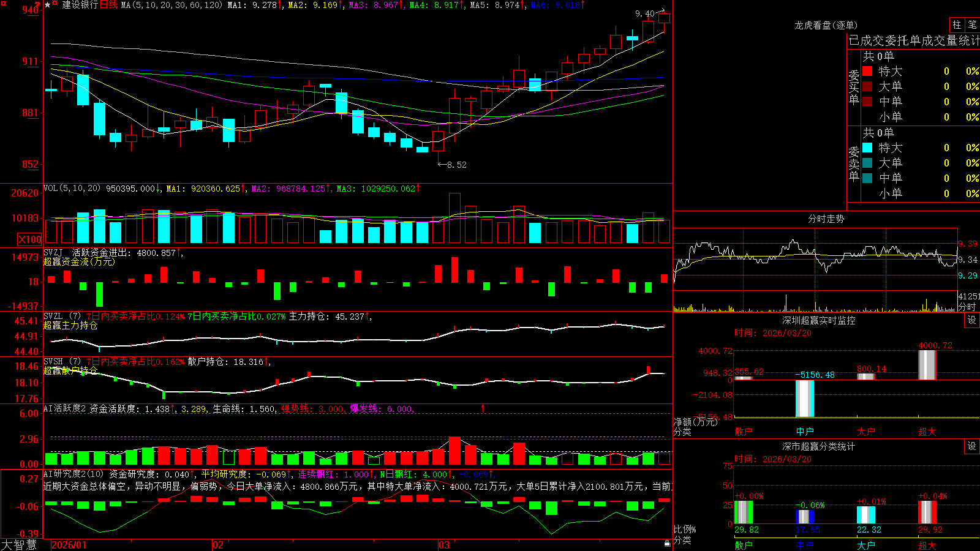Click the 强势线: 3.000 label

(313, 408)
